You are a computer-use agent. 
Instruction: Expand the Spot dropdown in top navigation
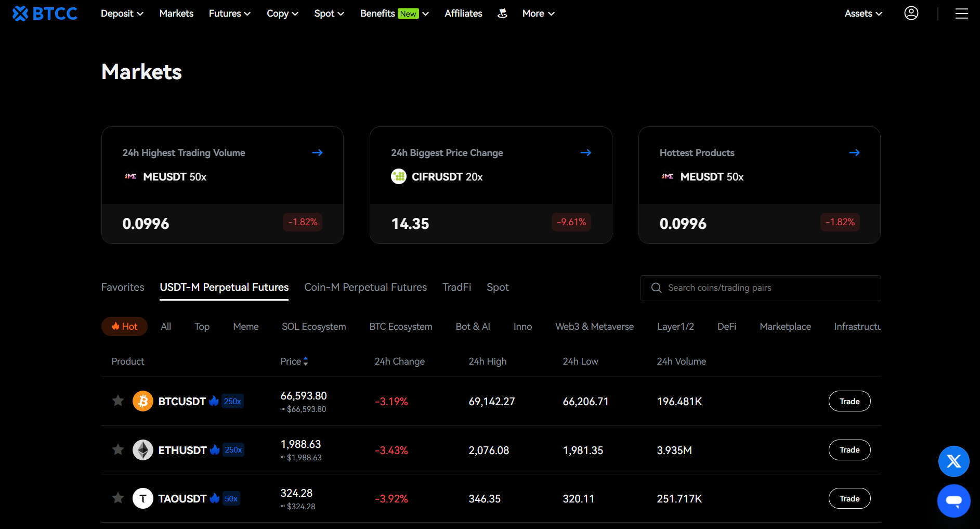coord(329,14)
